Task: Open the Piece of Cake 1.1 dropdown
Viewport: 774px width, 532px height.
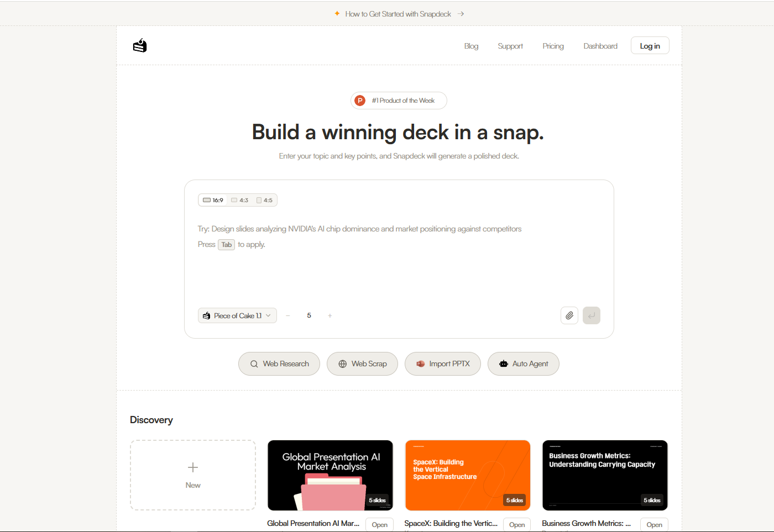Action: (x=237, y=315)
